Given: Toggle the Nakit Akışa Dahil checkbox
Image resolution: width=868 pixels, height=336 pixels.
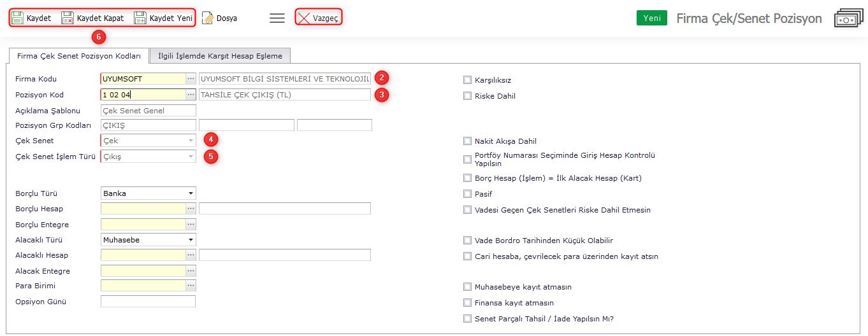Looking at the screenshot, I should coord(467,141).
